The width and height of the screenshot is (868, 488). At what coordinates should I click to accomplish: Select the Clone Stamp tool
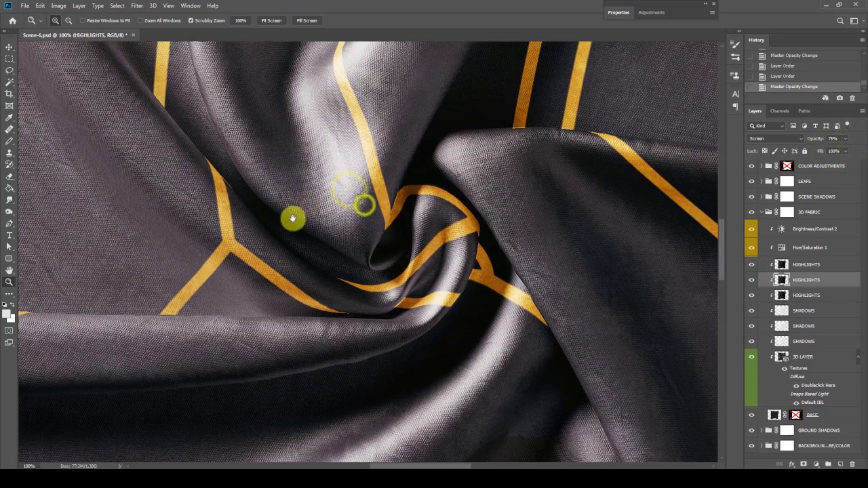9,152
